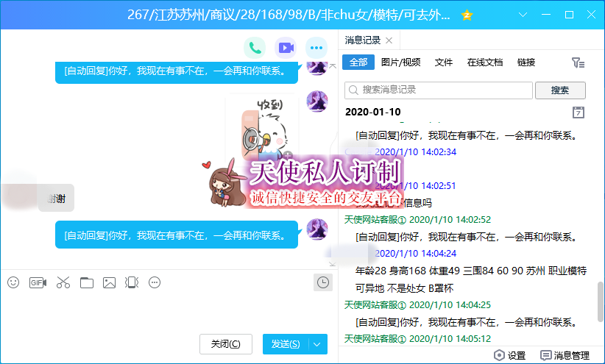Open the emoji picker
Image resolution: width=605 pixels, height=364 pixels.
point(13,282)
